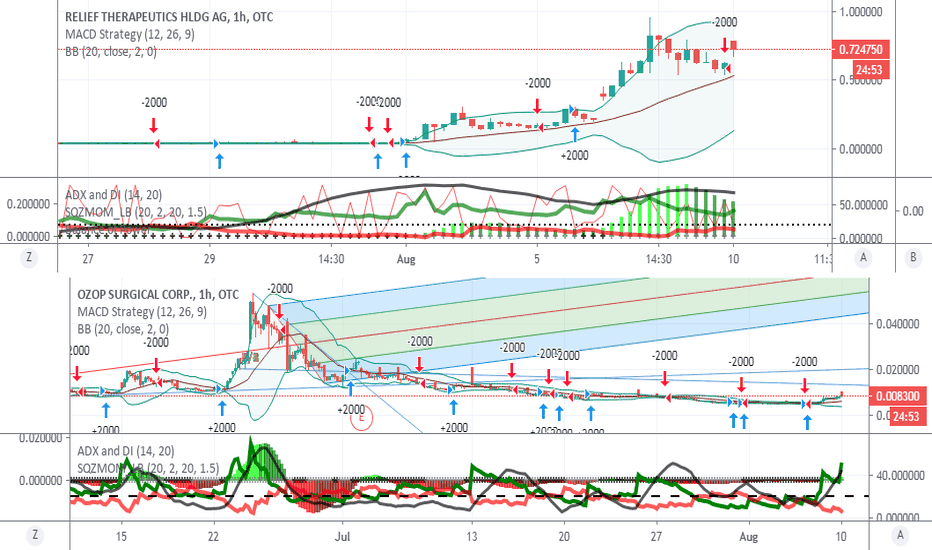Select ADX and DI legend in Relief indicator pane
This screenshot has width=932, height=550.
[114, 194]
